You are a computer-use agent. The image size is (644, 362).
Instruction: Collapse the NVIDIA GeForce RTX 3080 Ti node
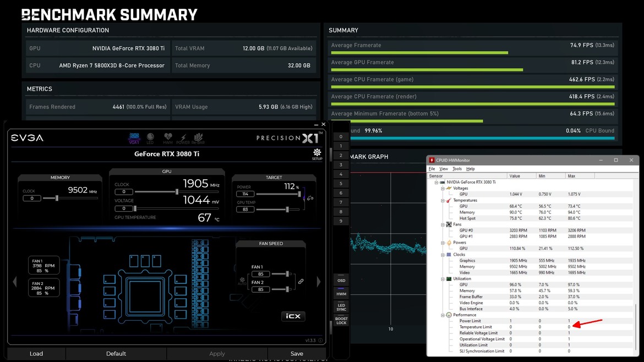pyautogui.click(x=436, y=182)
